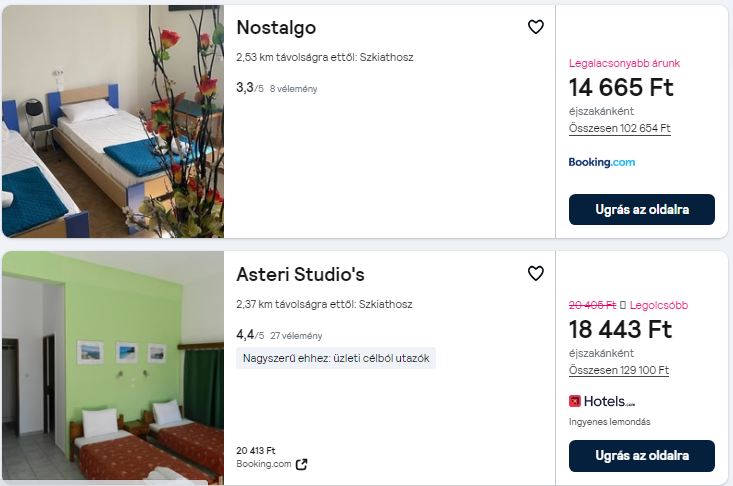
Task: Open the Asteri Studio's hotel title
Action: pos(300,274)
